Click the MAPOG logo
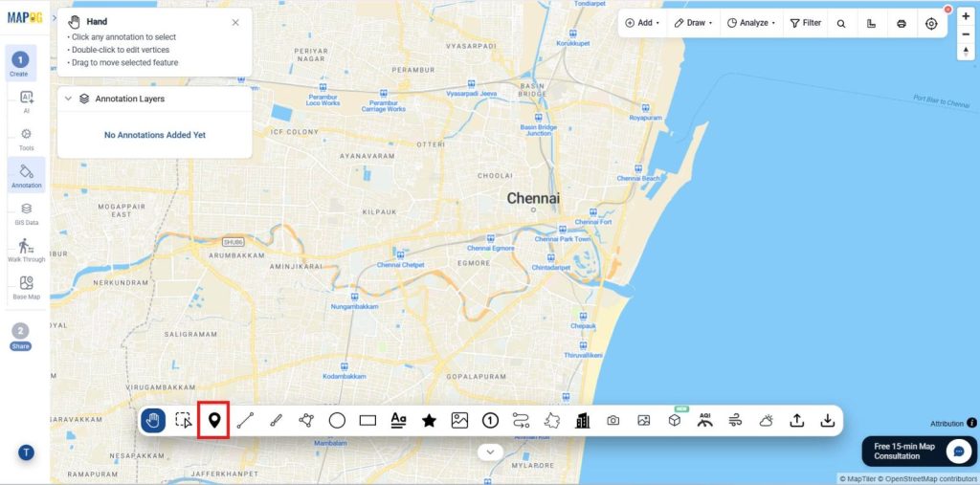Viewport: 980px width, 485px height. pos(25,17)
